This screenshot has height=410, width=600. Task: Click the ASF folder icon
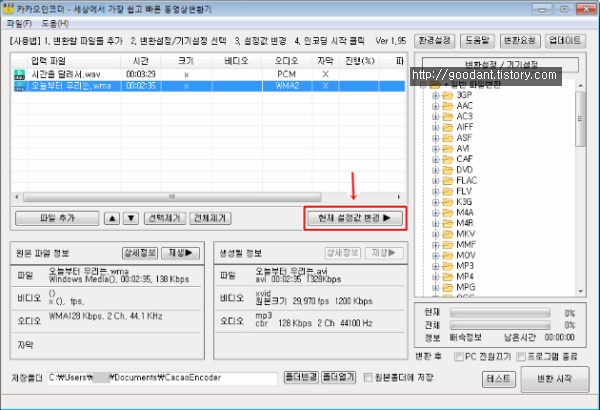448,138
